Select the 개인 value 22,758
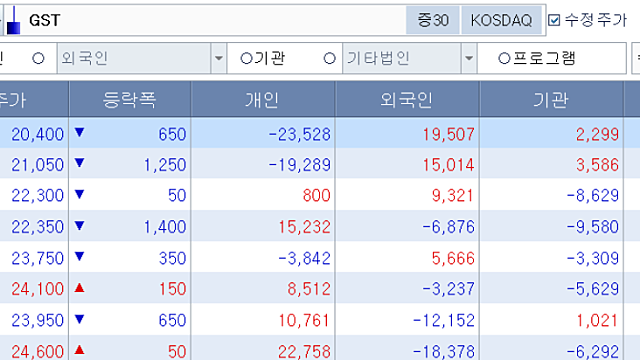The width and height of the screenshot is (640, 360). 304,351
